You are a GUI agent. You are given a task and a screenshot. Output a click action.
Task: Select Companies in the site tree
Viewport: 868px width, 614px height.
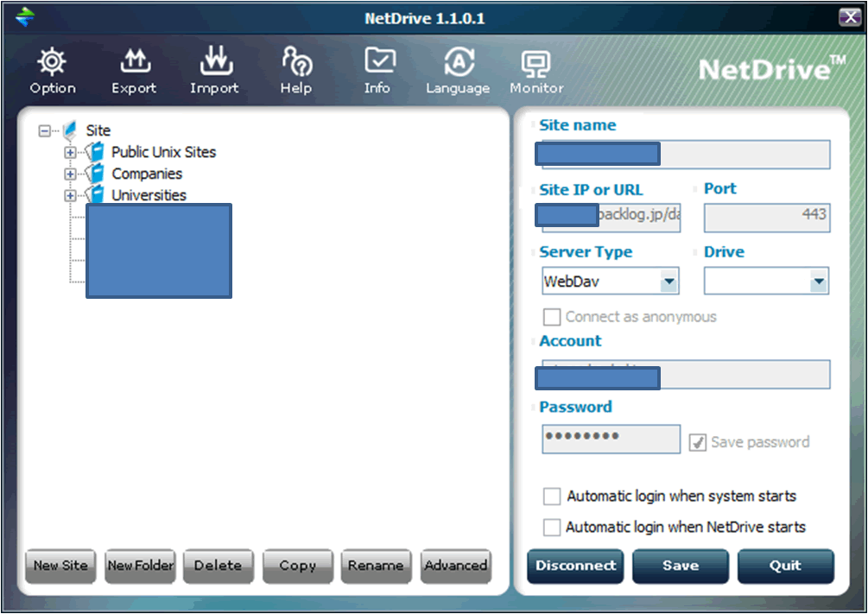tap(147, 174)
